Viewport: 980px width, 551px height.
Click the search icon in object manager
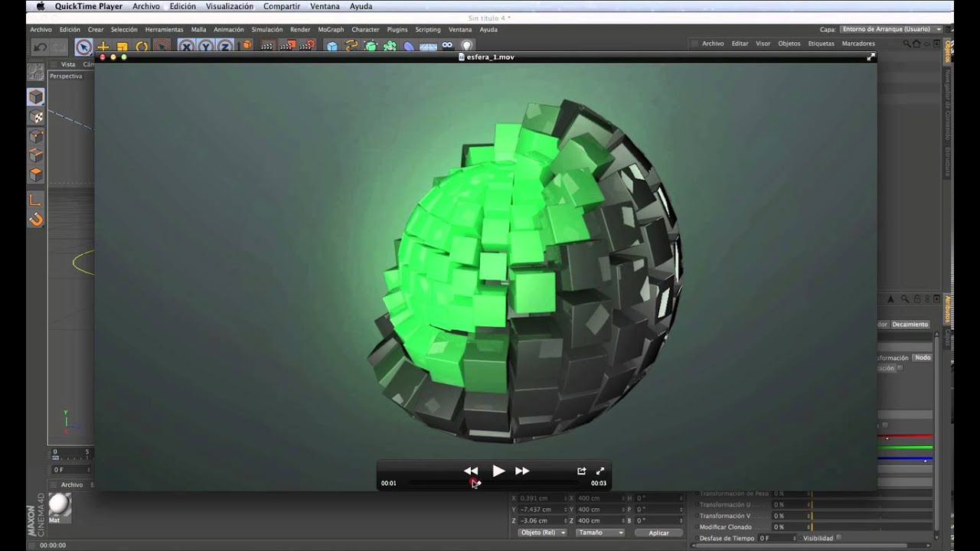click(906, 44)
